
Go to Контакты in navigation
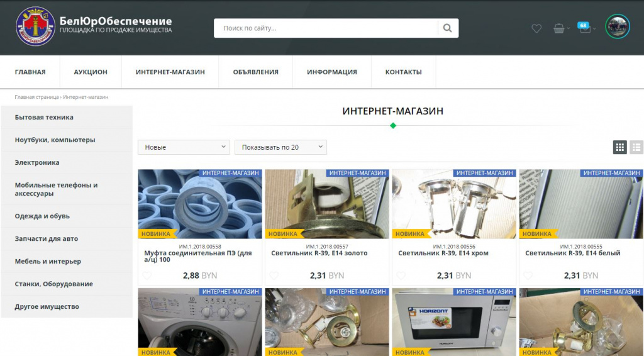[x=403, y=72]
